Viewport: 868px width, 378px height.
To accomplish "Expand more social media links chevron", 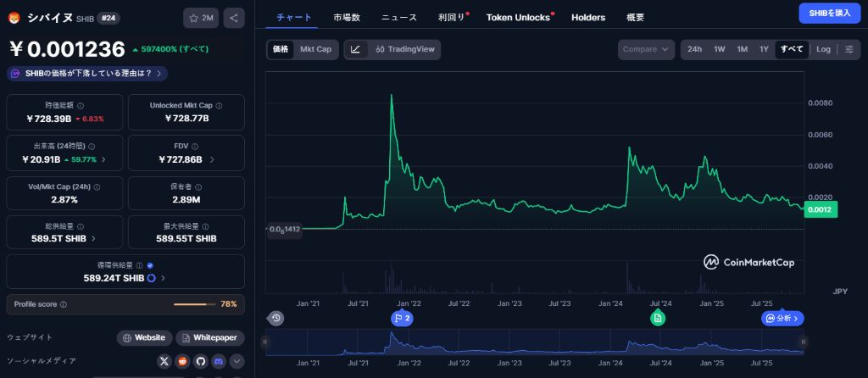I will tap(237, 361).
